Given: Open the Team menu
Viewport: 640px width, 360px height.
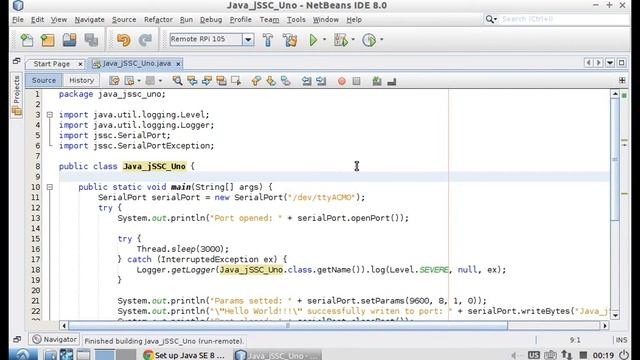Looking at the screenshot, I should click(x=269, y=20).
